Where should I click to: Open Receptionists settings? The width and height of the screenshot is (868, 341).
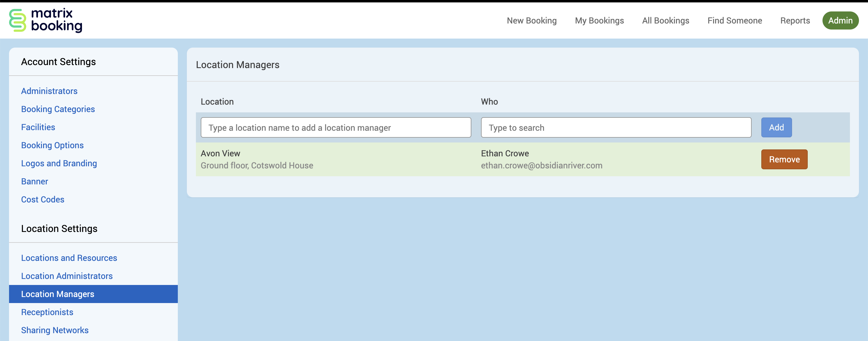coord(47,312)
